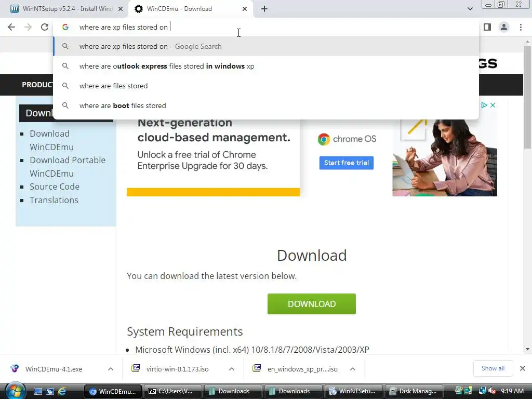Go back using the browser back arrow
The image size is (532, 399).
click(11, 27)
